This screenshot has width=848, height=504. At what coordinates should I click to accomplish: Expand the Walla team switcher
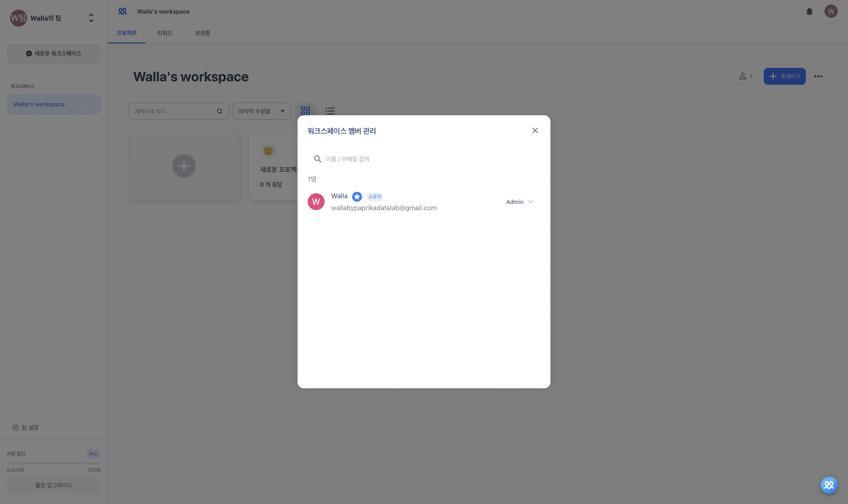pyautogui.click(x=91, y=18)
